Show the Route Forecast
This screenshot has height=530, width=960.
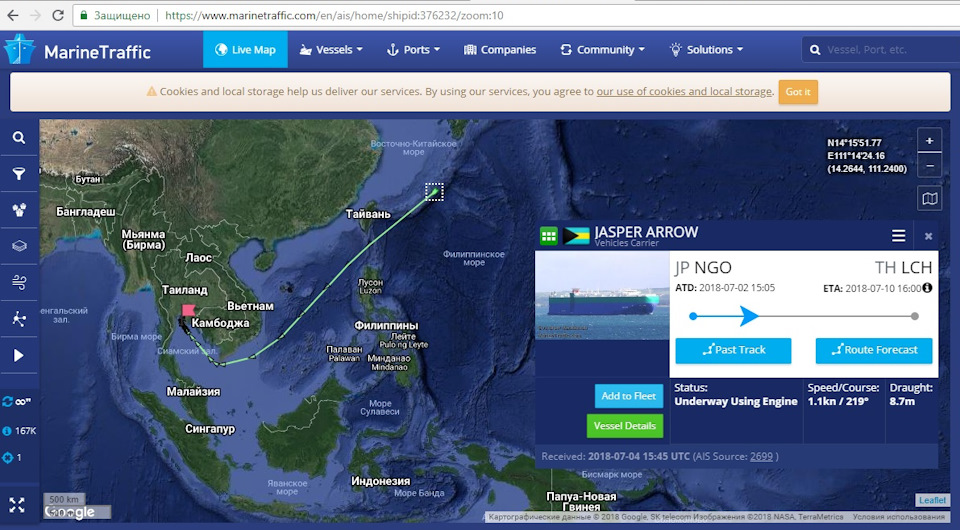[x=874, y=350]
